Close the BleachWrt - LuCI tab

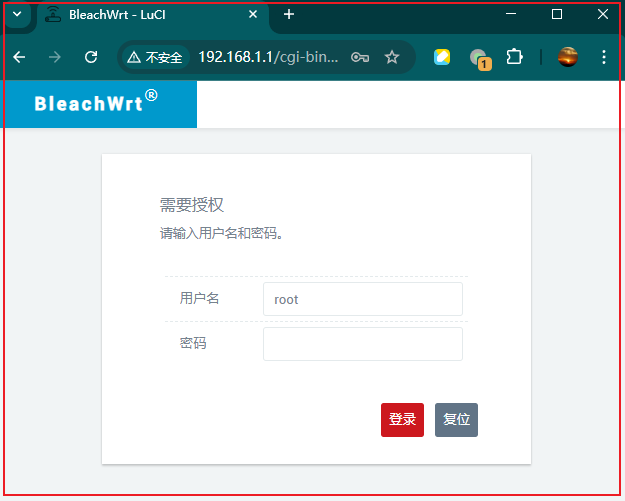tap(253, 14)
